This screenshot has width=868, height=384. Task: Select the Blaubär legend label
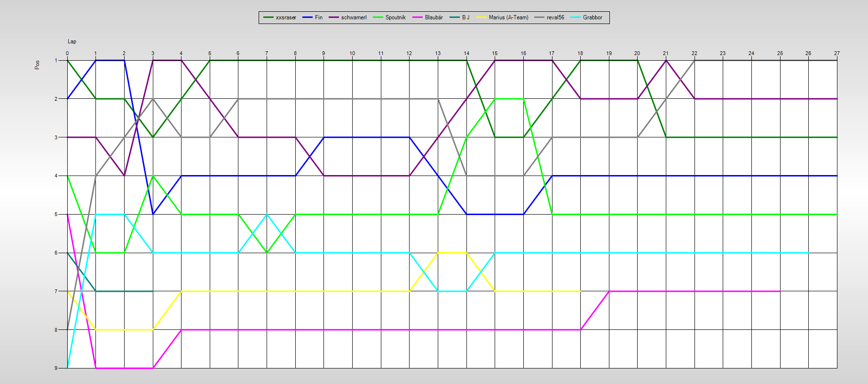click(434, 17)
